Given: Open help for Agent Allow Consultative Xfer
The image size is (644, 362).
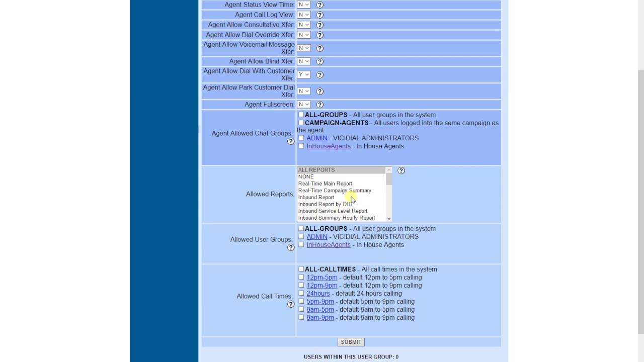Looking at the screenshot, I should tap(320, 25).
